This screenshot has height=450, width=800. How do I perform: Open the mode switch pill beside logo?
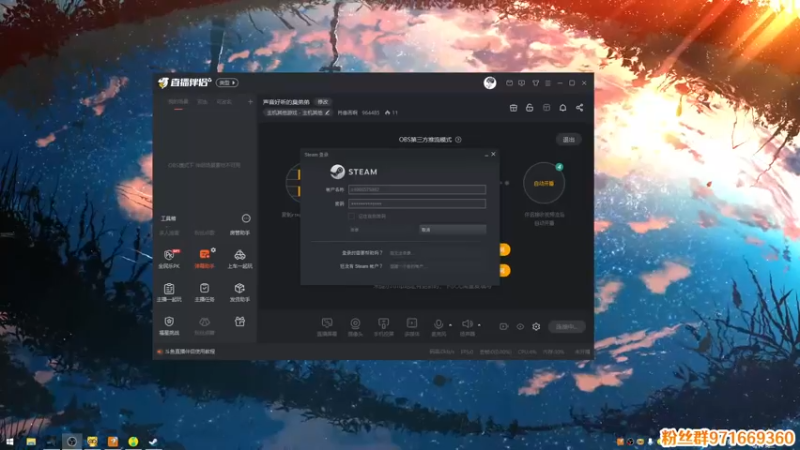pos(227,83)
